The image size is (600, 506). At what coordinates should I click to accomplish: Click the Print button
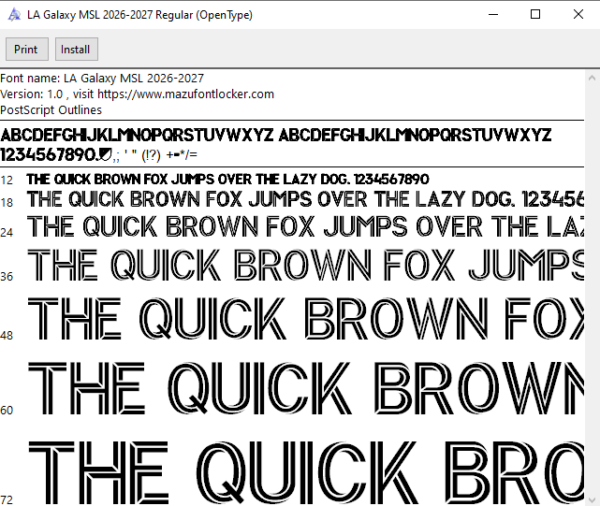pos(27,49)
